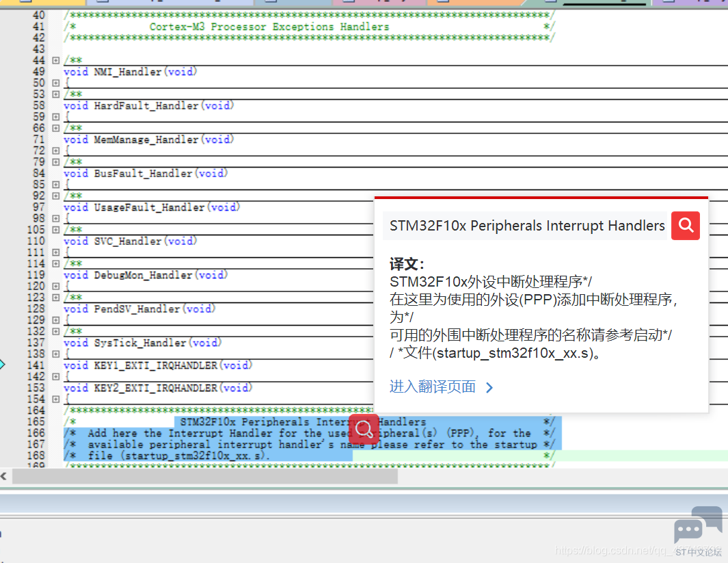This screenshot has height=563, width=728.
Task: Expand the folded comment at line 66
Action: coord(56,128)
